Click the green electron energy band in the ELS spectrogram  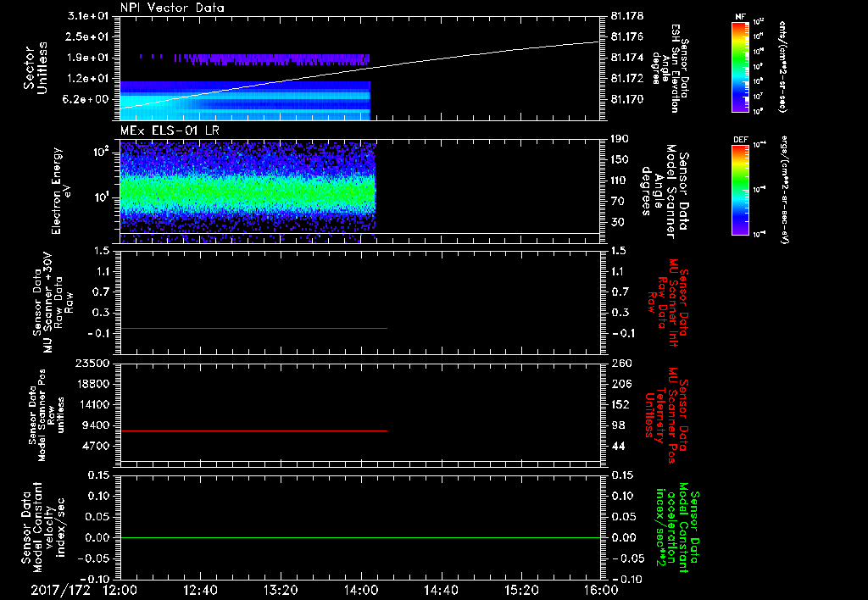[x=248, y=194]
